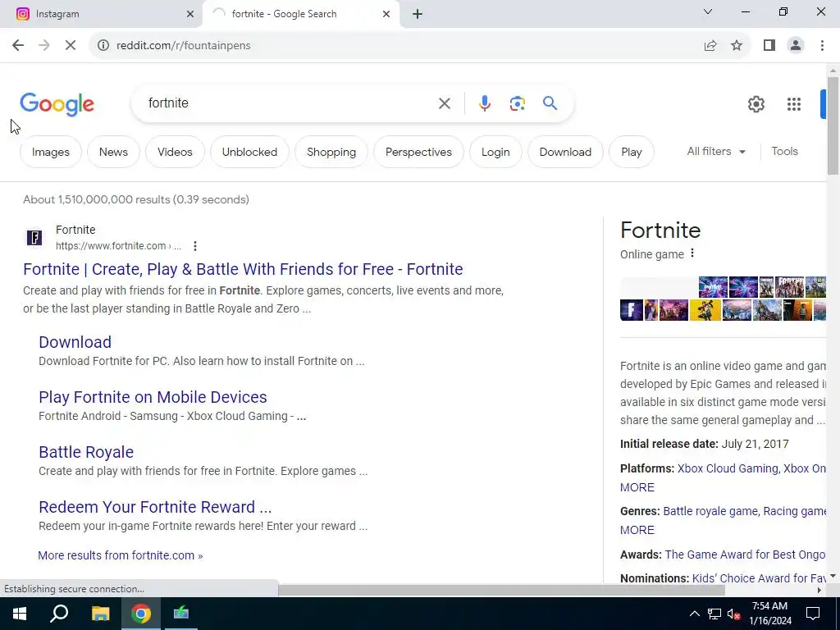
Task: Open the network tray icon
Action: pyautogui.click(x=714, y=614)
